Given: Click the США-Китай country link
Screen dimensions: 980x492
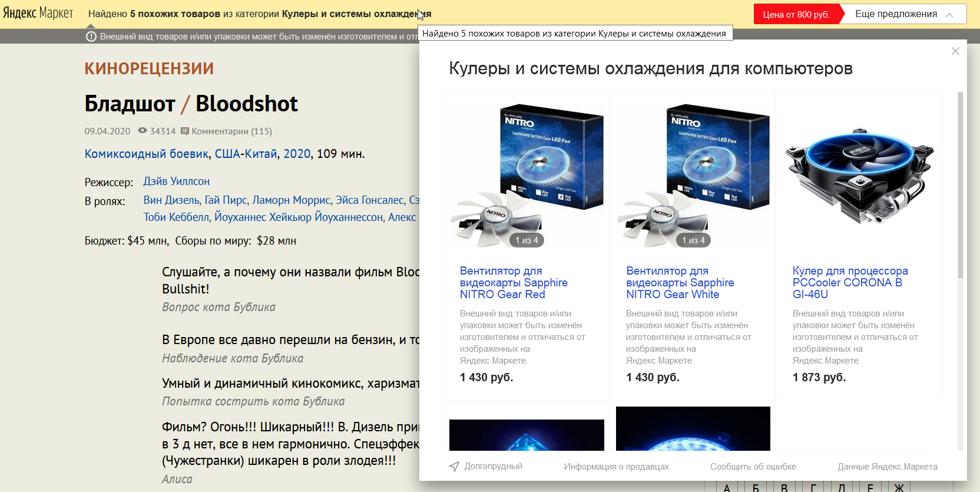Looking at the screenshot, I should (246, 154).
